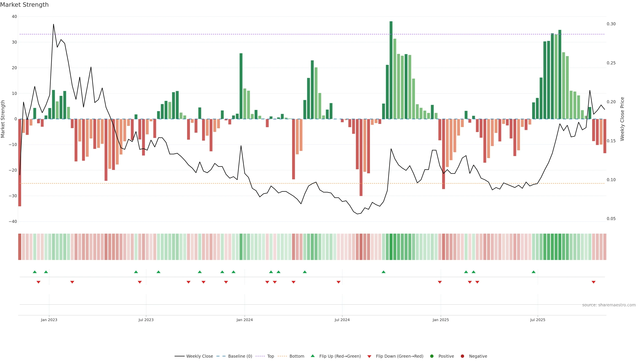Click the first heatmap strip cell on the left
Viewport: 644px width, 362px height.
point(20,247)
